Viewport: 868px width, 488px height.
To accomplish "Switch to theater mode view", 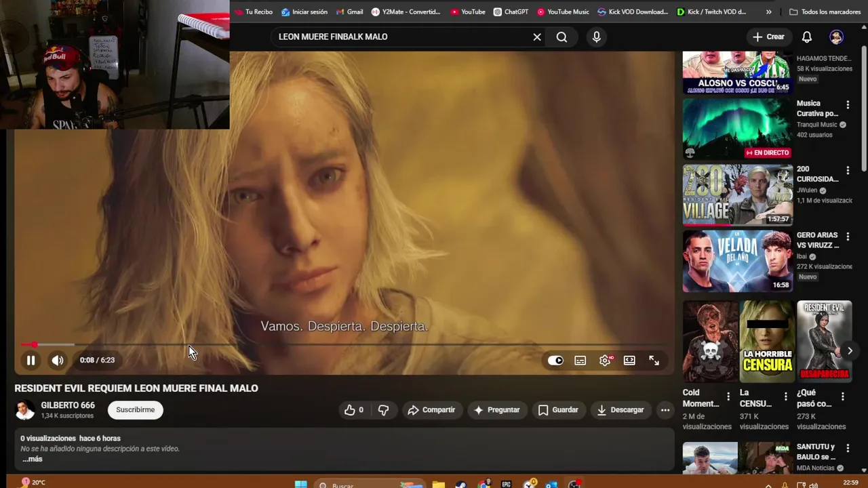I will (x=629, y=361).
